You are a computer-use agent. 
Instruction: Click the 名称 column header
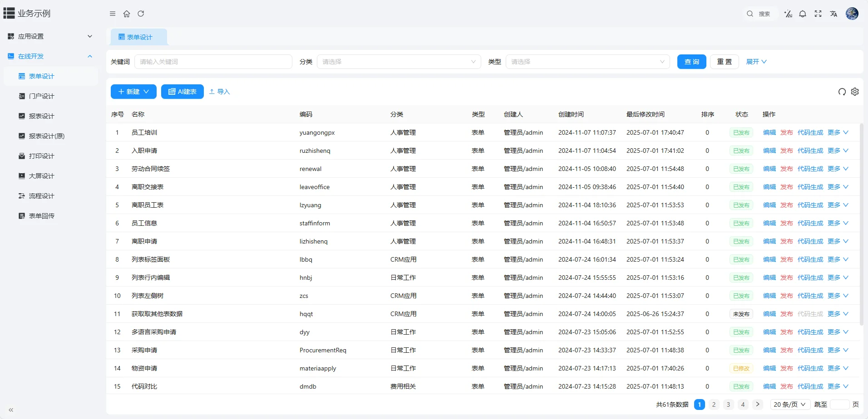click(138, 114)
